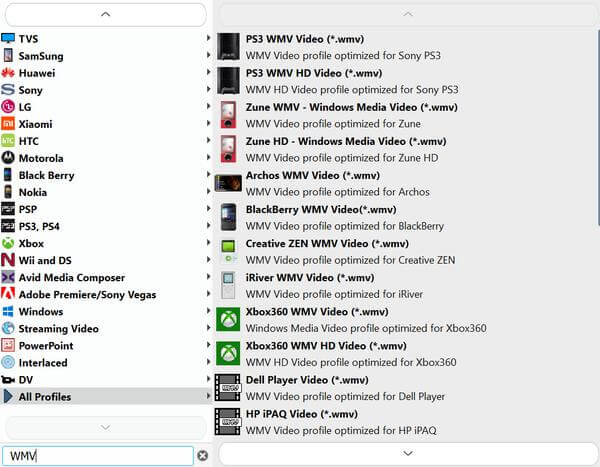The width and height of the screenshot is (600, 467).
Task: Select 'WMV Video profile optimized for iRiver' text
Action: [x=334, y=294]
